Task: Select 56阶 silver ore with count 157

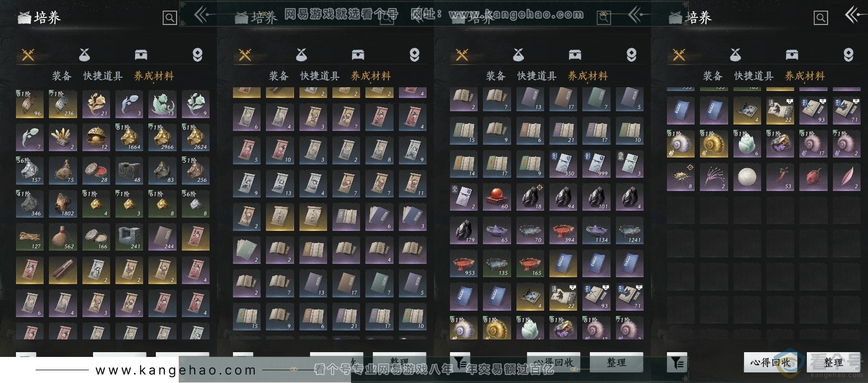Action: click(x=30, y=170)
